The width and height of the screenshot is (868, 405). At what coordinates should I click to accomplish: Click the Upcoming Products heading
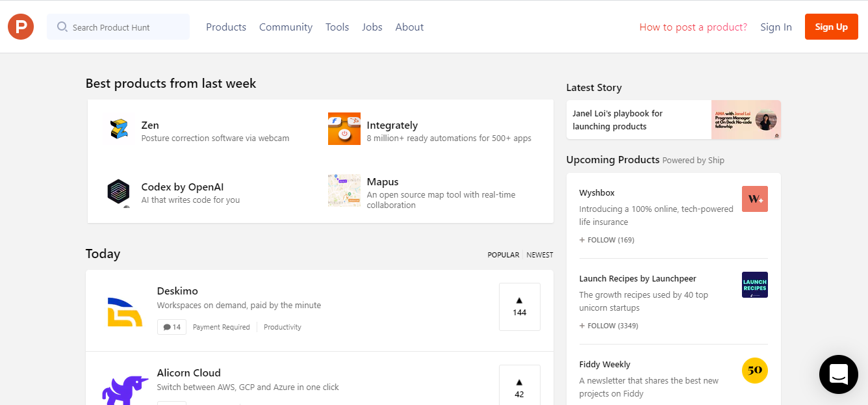click(613, 160)
